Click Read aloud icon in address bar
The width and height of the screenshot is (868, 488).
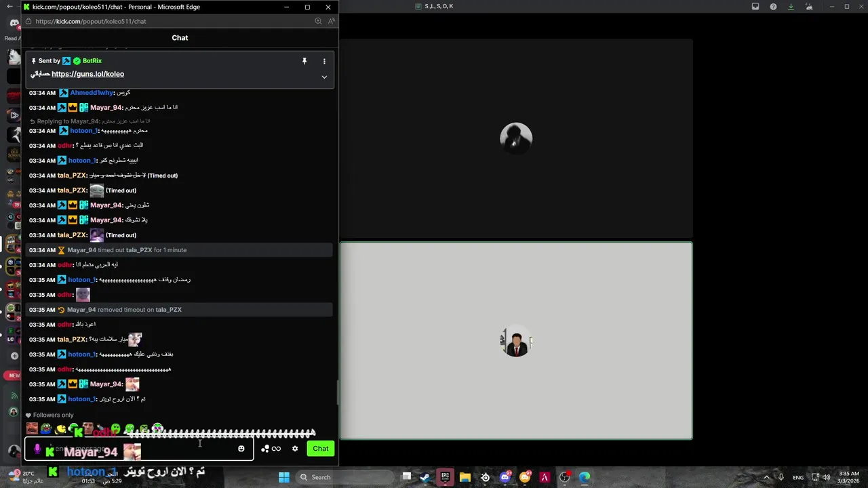331,21
